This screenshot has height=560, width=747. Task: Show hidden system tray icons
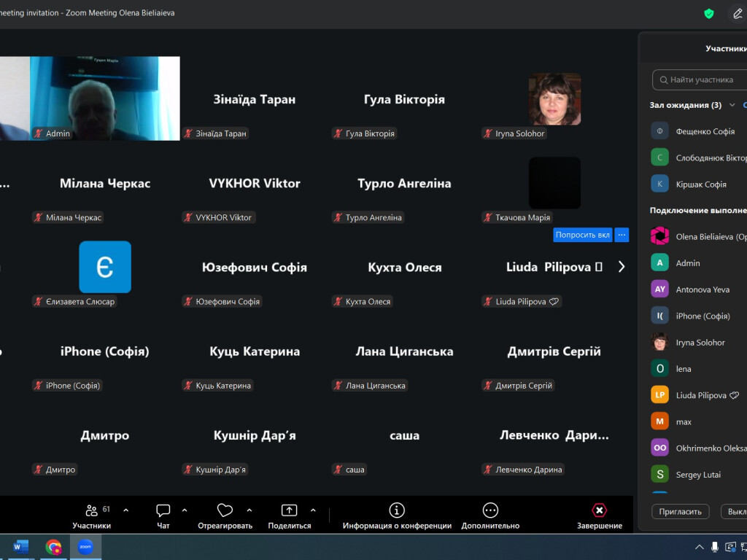click(699, 547)
